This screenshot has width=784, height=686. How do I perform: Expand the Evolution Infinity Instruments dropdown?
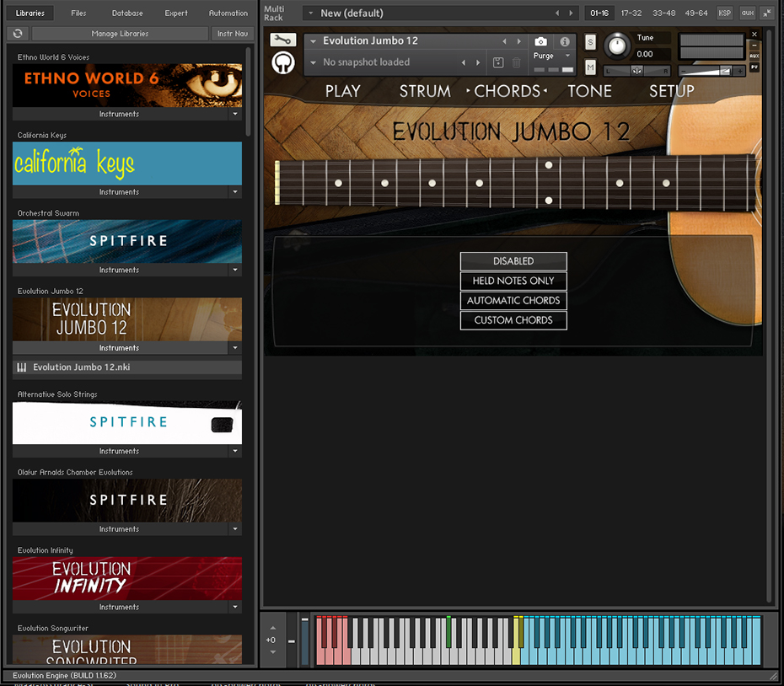(235, 607)
